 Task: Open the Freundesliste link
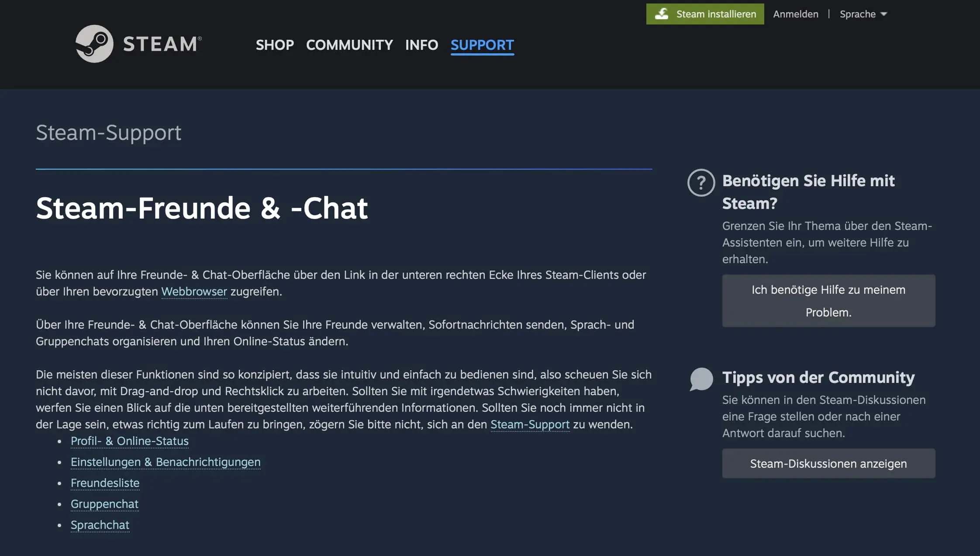pos(105,483)
